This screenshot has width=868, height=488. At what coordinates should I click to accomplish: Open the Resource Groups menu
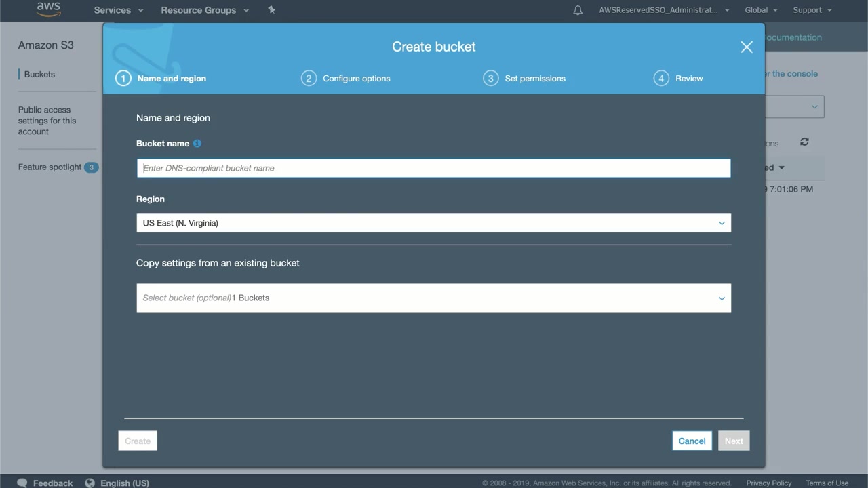pyautogui.click(x=205, y=10)
